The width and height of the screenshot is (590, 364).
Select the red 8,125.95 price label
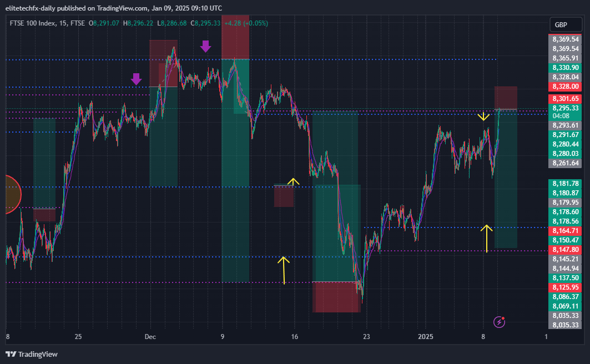565,287
